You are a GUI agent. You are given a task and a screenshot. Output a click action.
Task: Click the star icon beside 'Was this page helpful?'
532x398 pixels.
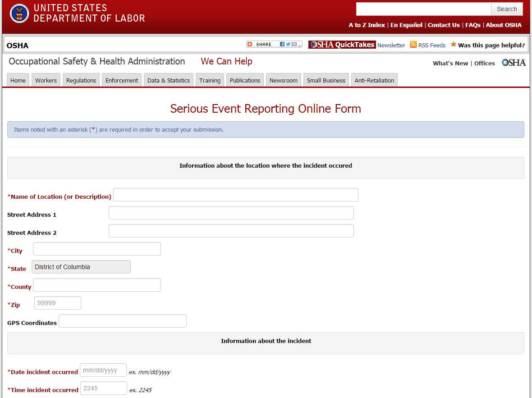(453, 44)
